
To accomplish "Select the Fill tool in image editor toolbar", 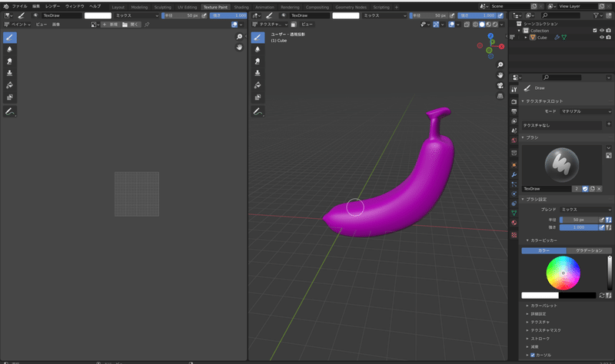I will point(10,85).
